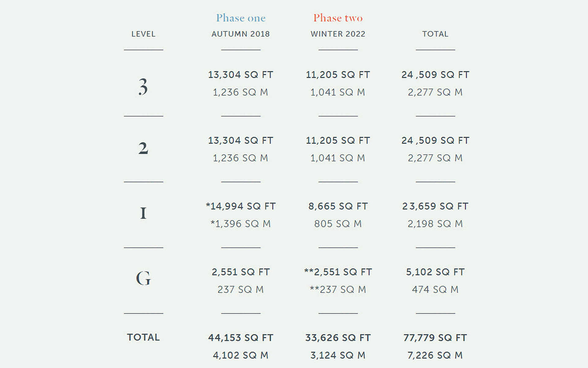Click the large level "3" row numeral
This screenshot has height=368, width=588.
pyautogui.click(x=143, y=86)
